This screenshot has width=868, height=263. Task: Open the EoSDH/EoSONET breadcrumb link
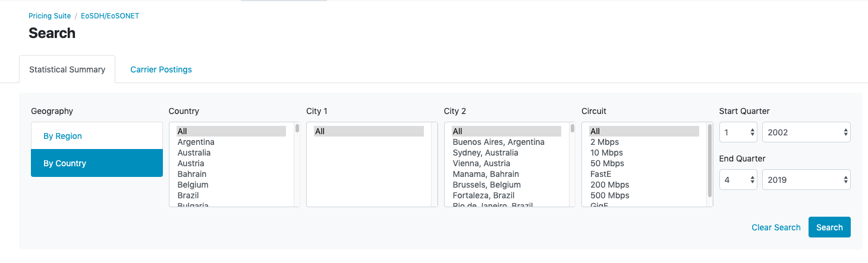[110, 16]
